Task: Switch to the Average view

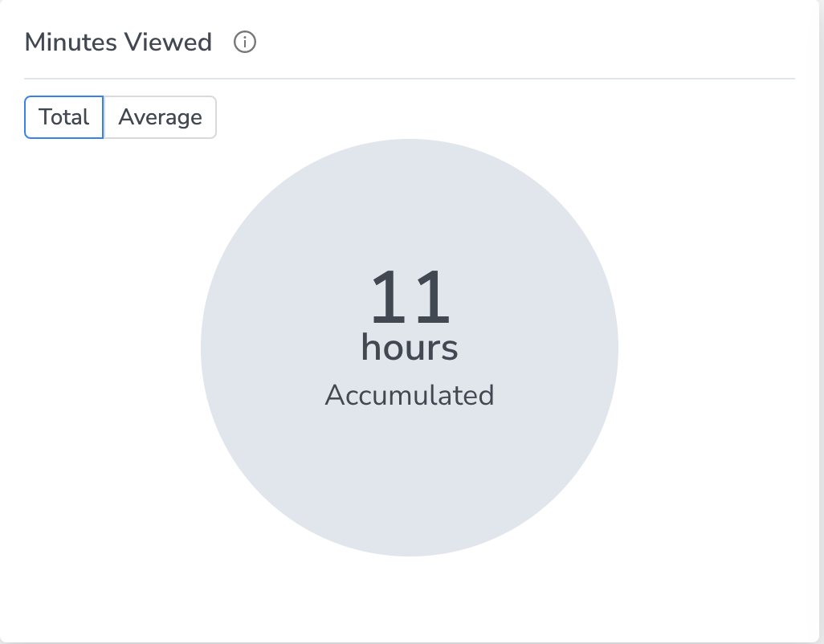Action: click(x=160, y=117)
